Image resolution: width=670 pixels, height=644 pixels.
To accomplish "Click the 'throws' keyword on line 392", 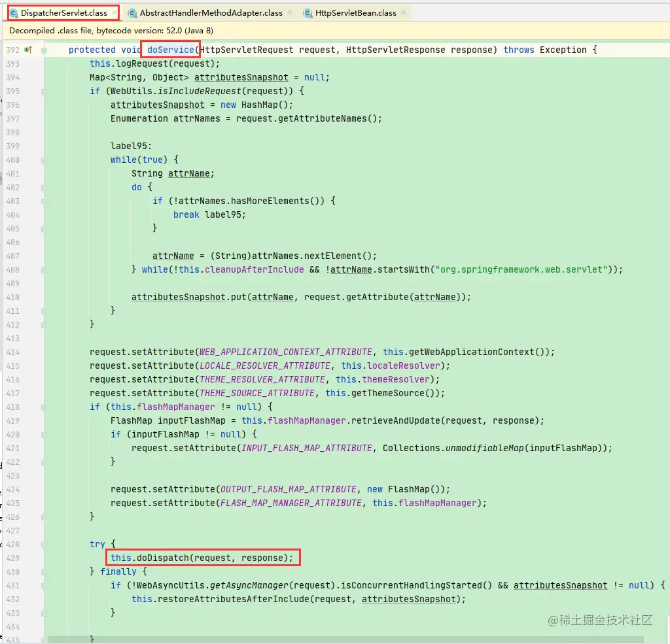I will click(x=518, y=50).
